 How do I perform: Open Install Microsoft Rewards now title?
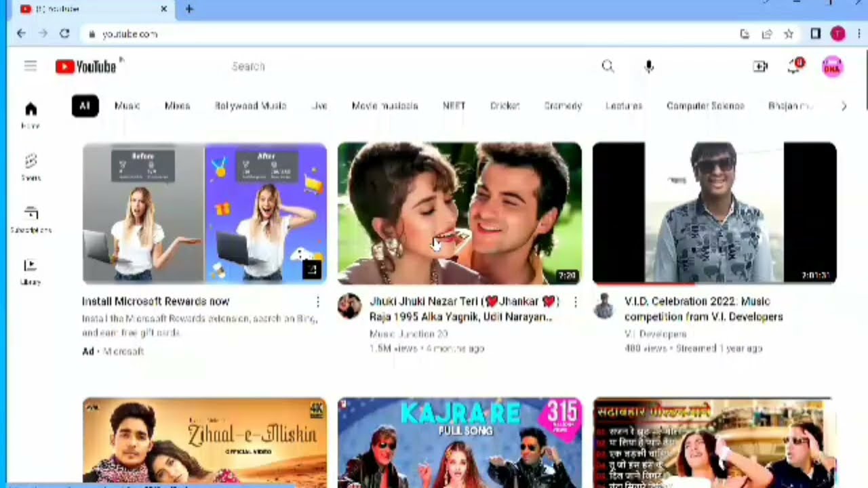pyautogui.click(x=155, y=301)
